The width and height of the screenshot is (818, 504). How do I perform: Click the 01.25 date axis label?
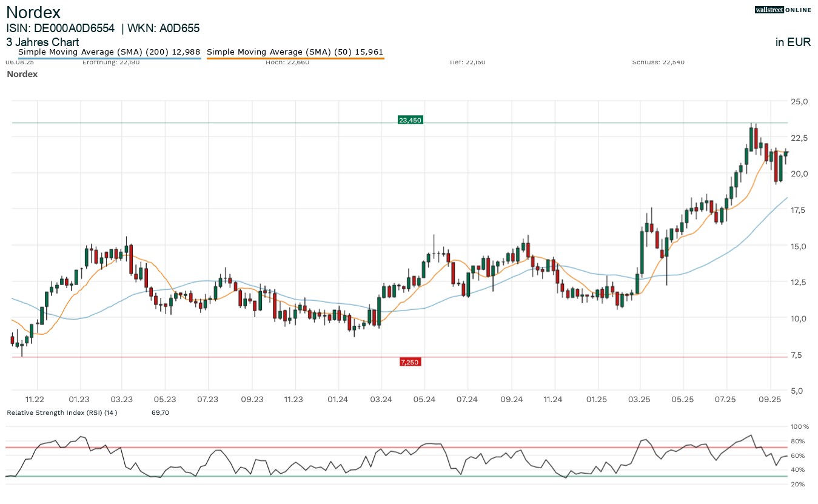click(598, 400)
